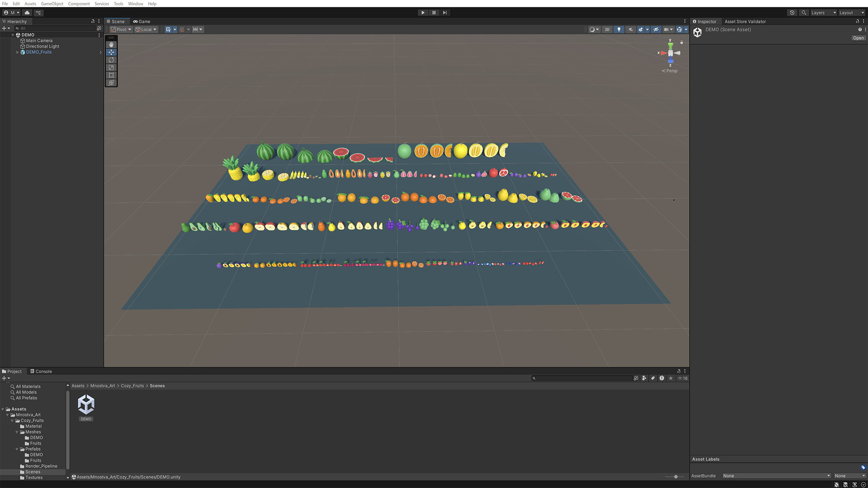This screenshot has height=488, width=868.
Task: Select the Rect transform tool
Action: (111, 75)
